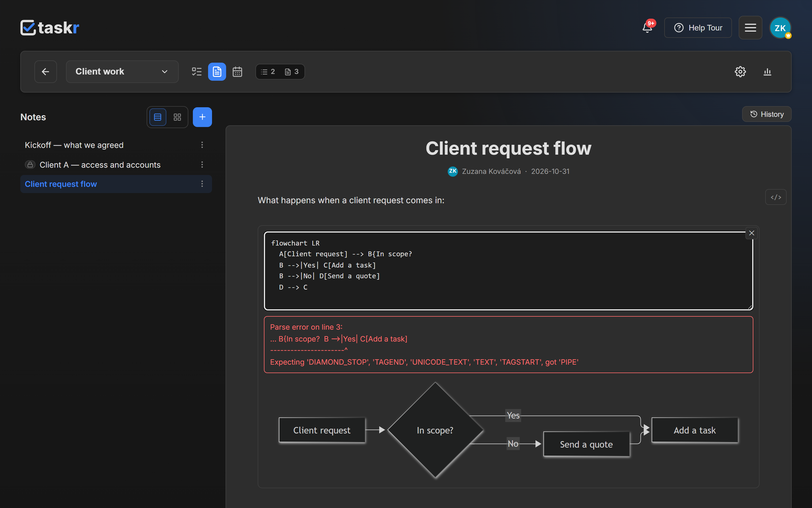Click inside the flowchart code textarea
The height and width of the screenshot is (508, 812).
pyautogui.click(x=508, y=270)
